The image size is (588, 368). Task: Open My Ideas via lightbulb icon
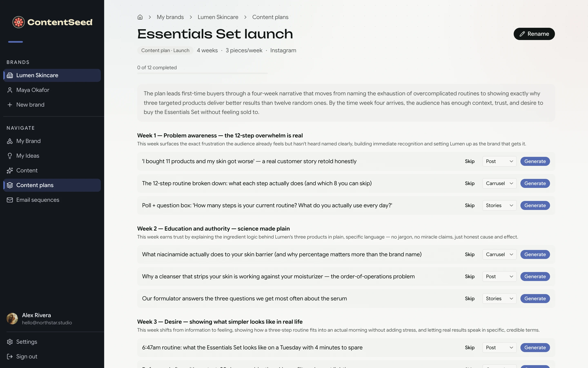pyautogui.click(x=10, y=156)
